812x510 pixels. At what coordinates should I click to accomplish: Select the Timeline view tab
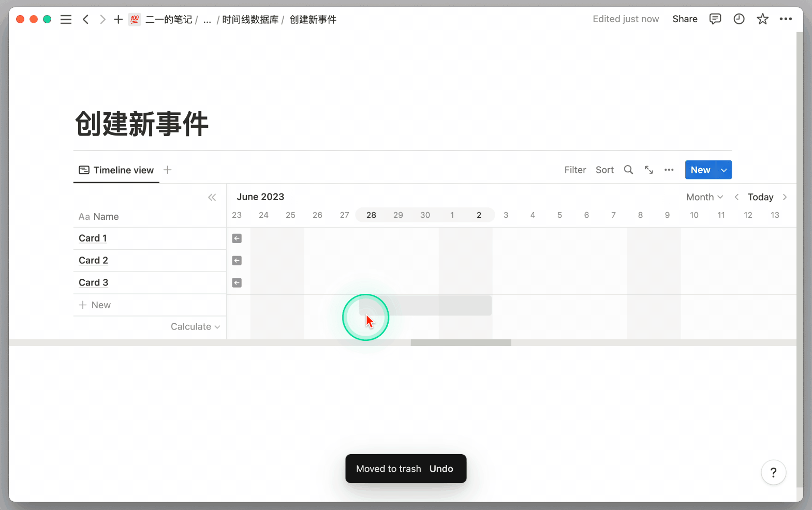[x=116, y=170]
